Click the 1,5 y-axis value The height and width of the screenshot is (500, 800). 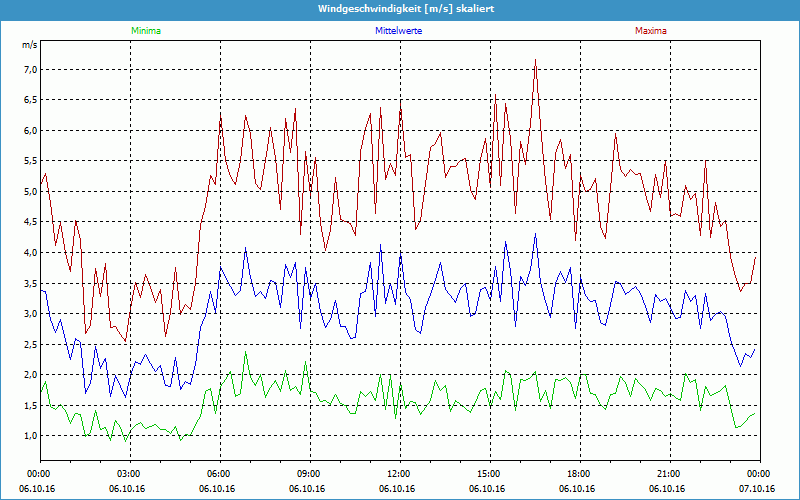point(31,405)
